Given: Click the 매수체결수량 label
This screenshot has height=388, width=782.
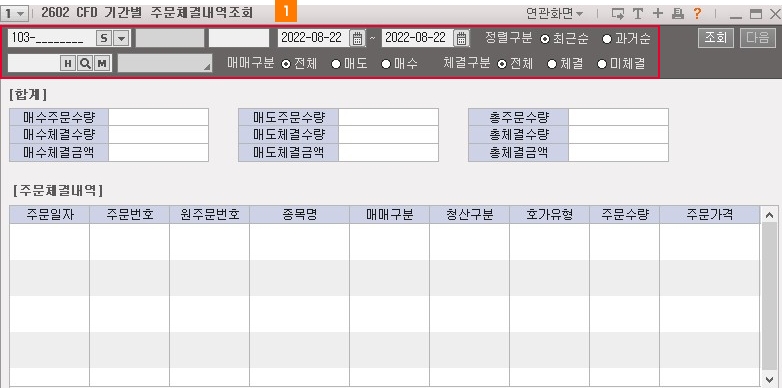Looking at the screenshot, I should (59, 135).
